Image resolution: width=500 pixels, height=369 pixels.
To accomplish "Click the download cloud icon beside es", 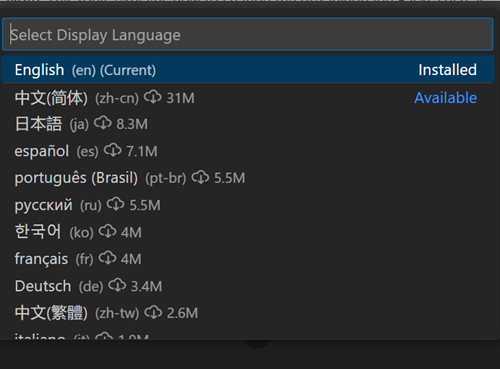I will tap(113, 151).
